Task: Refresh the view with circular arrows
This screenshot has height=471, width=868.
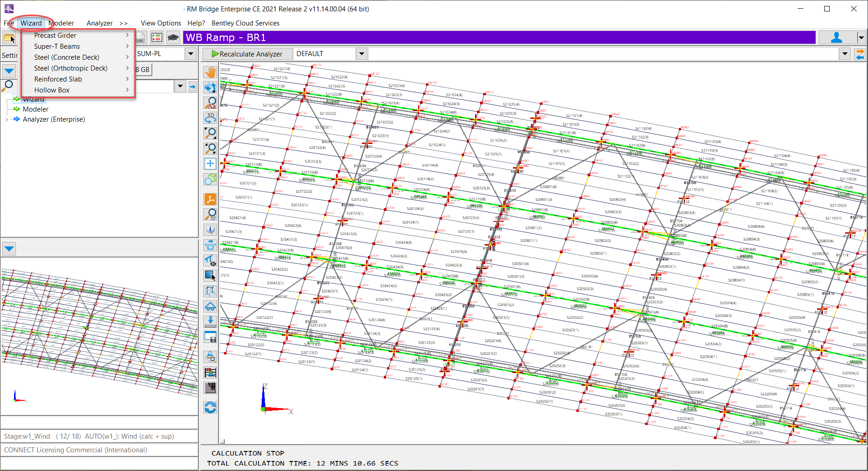Action: [210, 407]
